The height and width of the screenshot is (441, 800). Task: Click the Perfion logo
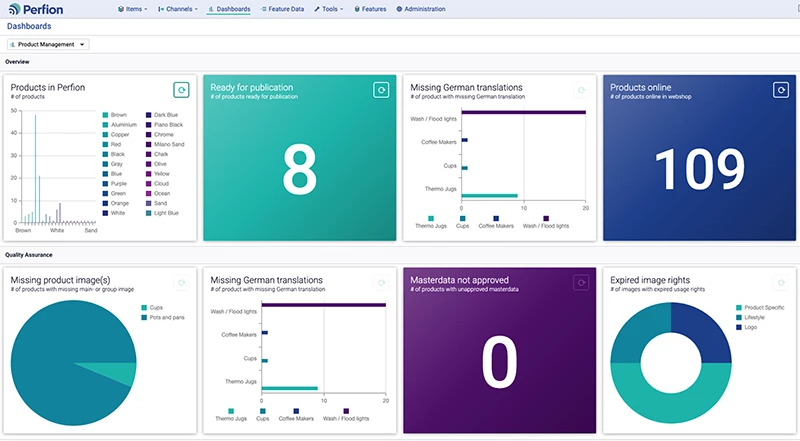click(x=36, y=9)
